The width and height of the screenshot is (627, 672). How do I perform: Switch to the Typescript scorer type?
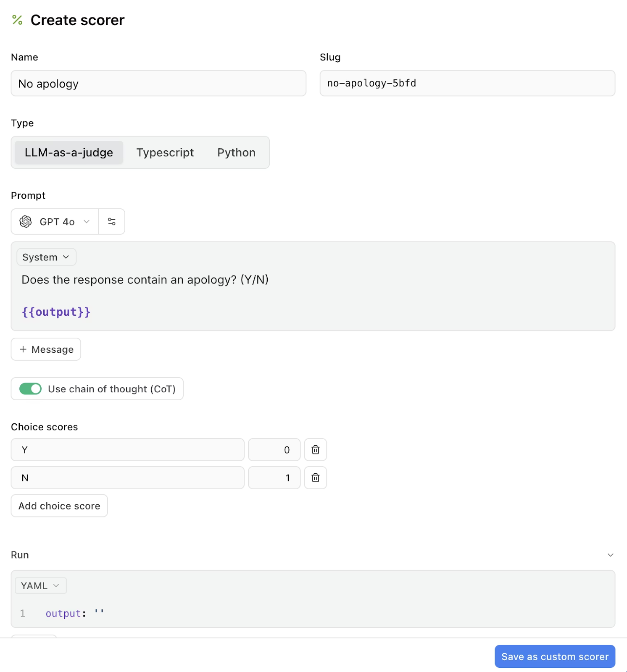[x=165, y=152]
